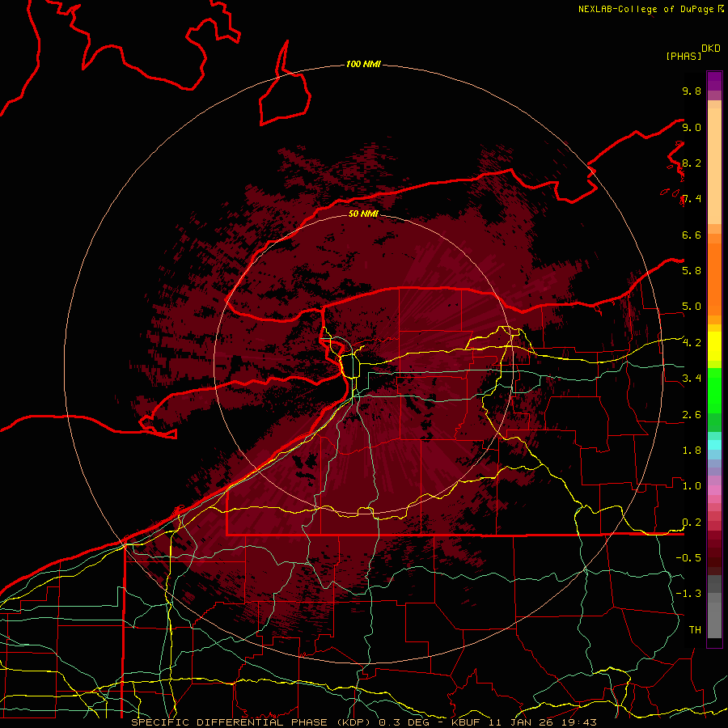Click the 8.2 value on the legend
The width and height of the screenshot is (728, 728).
[692, 163]
